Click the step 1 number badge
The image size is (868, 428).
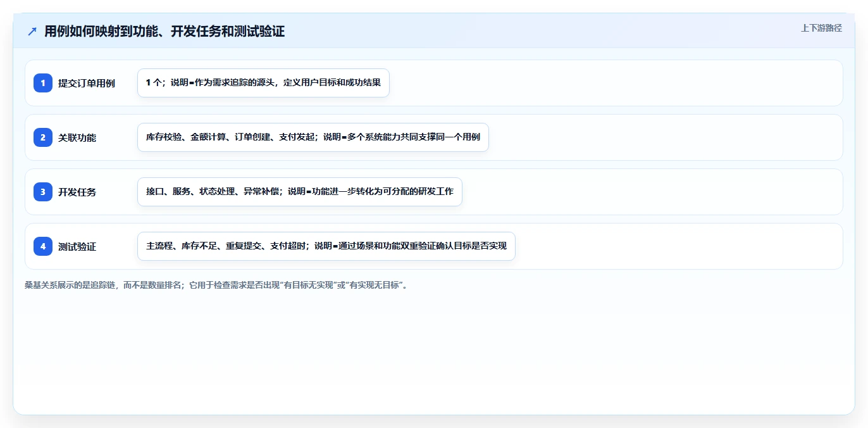pyautogui.click(x=43, y=83)
